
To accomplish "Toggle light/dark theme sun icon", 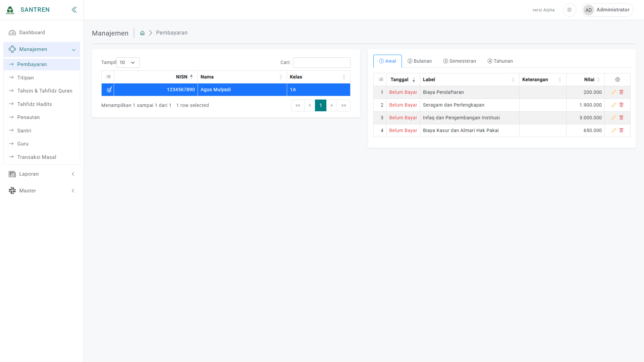I will coord(569,10).
